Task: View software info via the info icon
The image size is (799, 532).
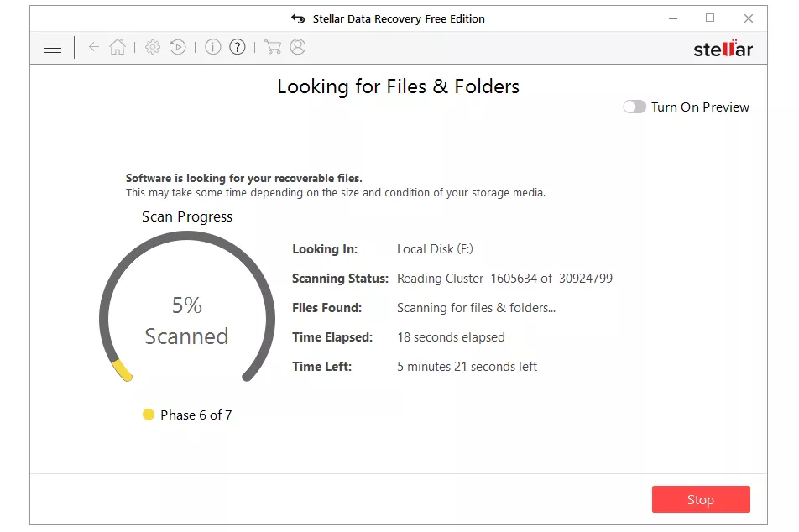Action: tap(212, 47)
